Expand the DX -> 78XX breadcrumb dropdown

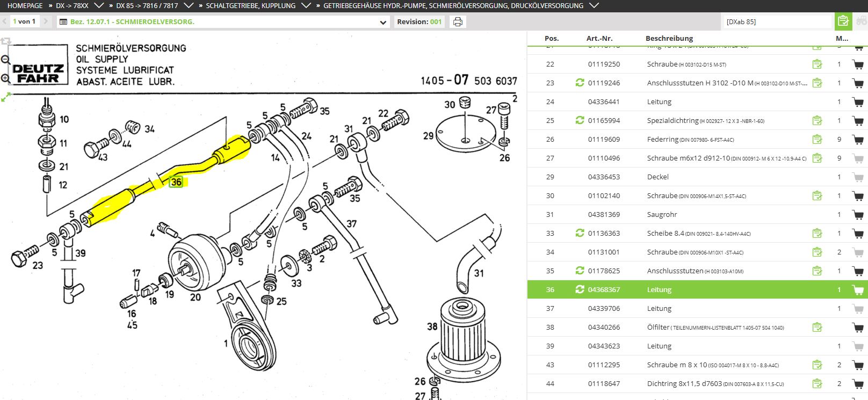99,6
